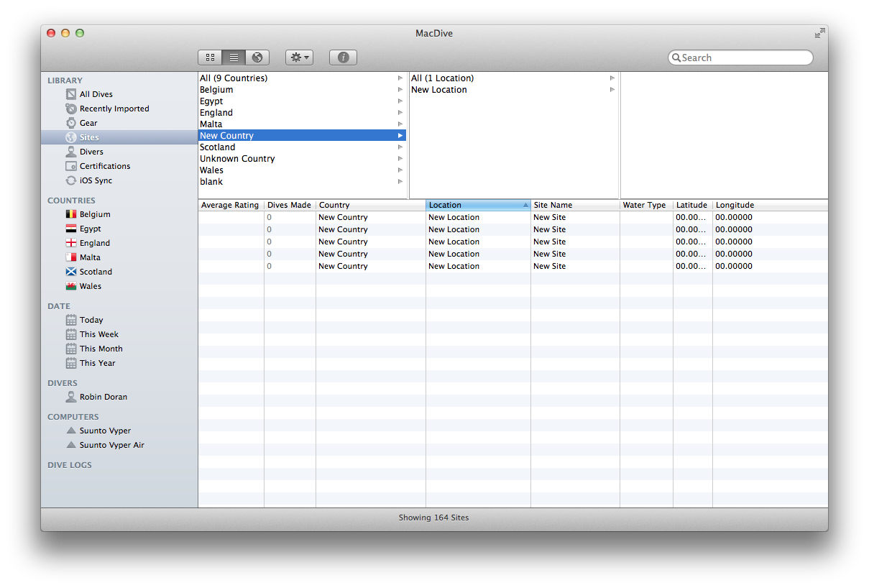Sort by the Location column header
Viewport: 869px width, 588px height.
point(477,205)
